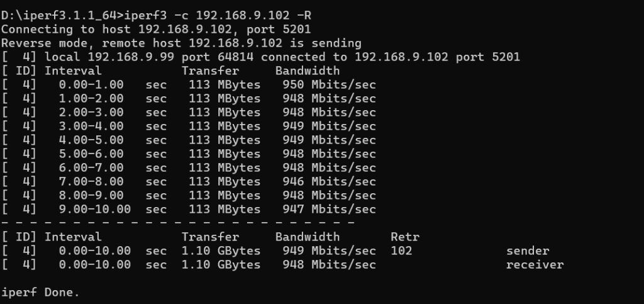Image resolution: width=644 pixels, height=304 pixels.
Task: Click the 0.00-1.00 interval entry
Action: click(x=92, y=84)
